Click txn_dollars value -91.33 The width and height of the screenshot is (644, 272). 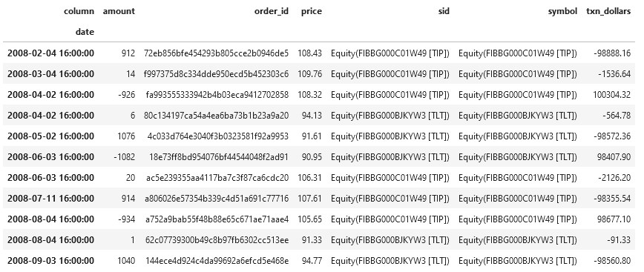point(619,240)
